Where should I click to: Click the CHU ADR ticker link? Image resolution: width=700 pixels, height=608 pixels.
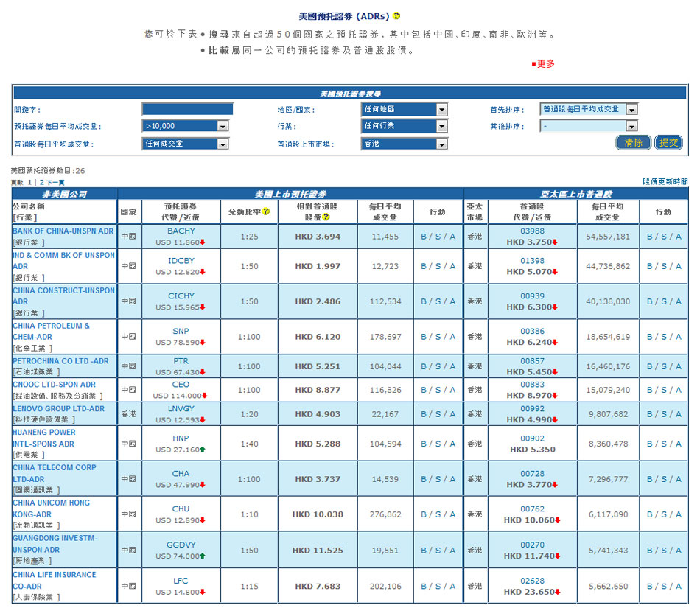point(181,509)
